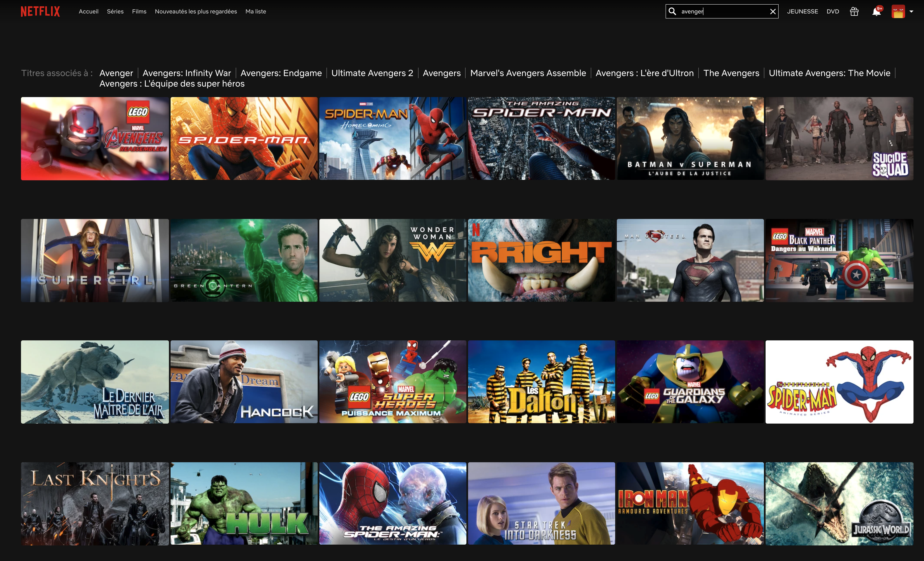The height and width of the screenshot is (561, 924).
Task: Open Suicide Squad thumbnail
Action: pos(839,139)
